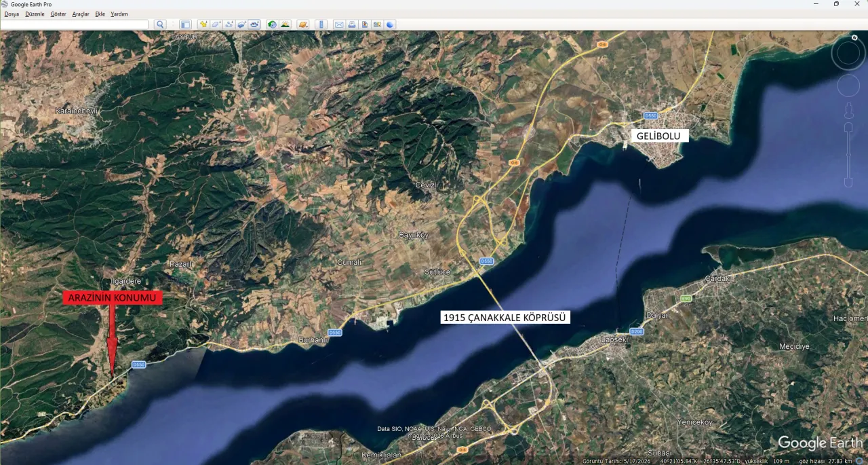Click the search magnifier button
Viewport: 868px width, 465px height.
pos(161,24)
